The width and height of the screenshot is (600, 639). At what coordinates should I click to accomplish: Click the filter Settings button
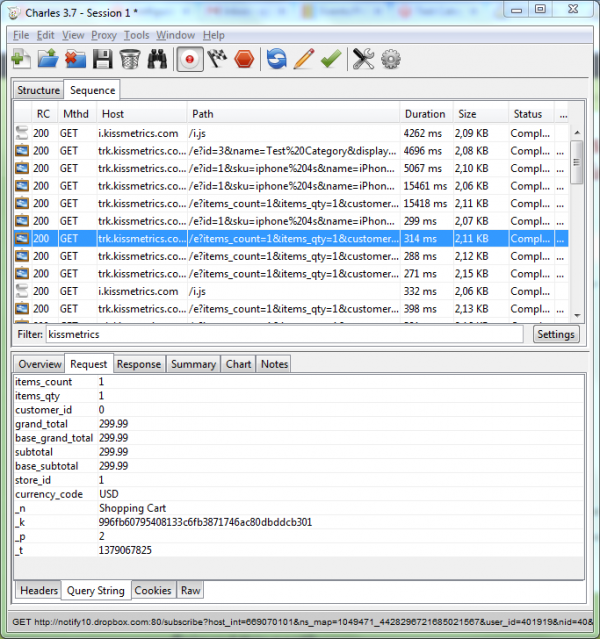coord(556,335)
